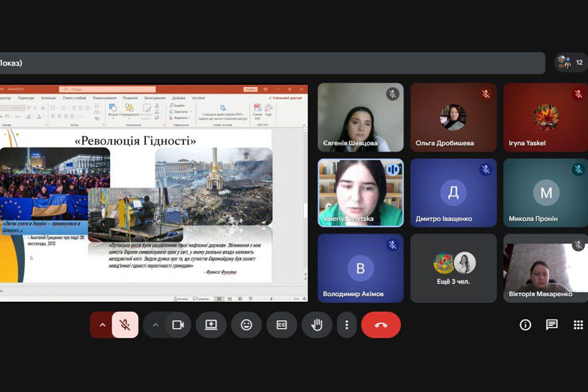Open Упорядкувати arrange dropdown

click(129, 110)
